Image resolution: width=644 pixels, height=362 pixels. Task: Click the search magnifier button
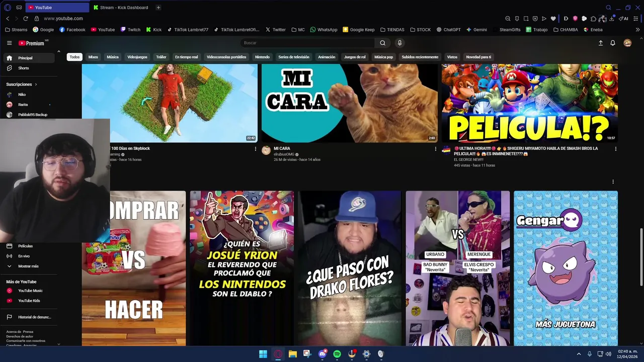click(x=383, y=43)
